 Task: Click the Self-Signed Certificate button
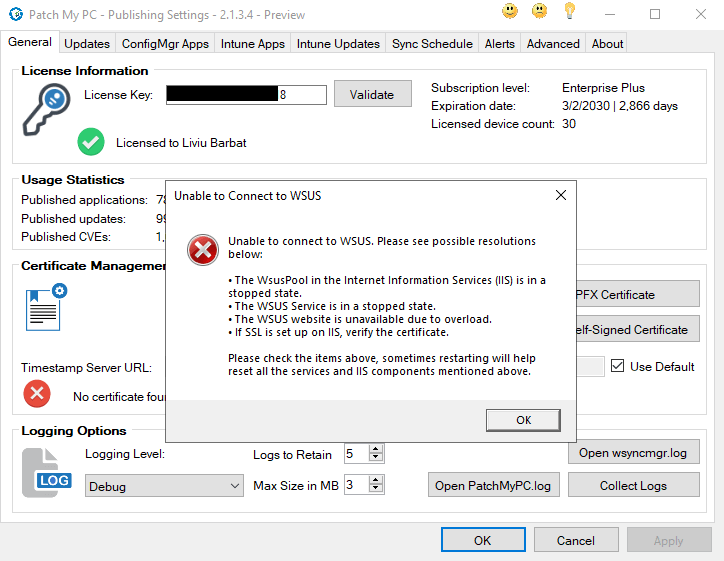click(638, 329)
